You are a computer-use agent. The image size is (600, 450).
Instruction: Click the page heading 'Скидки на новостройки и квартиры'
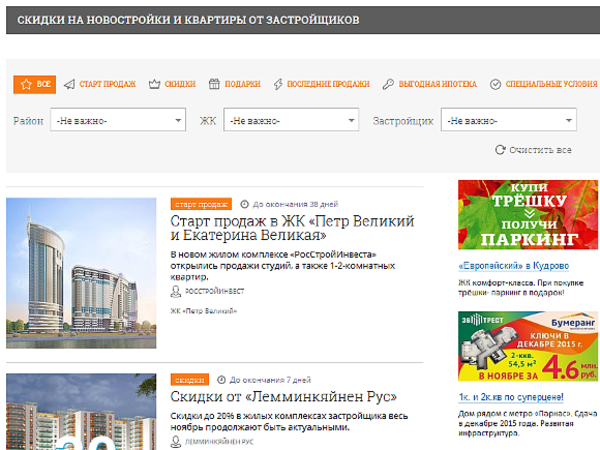click(188, 20)
